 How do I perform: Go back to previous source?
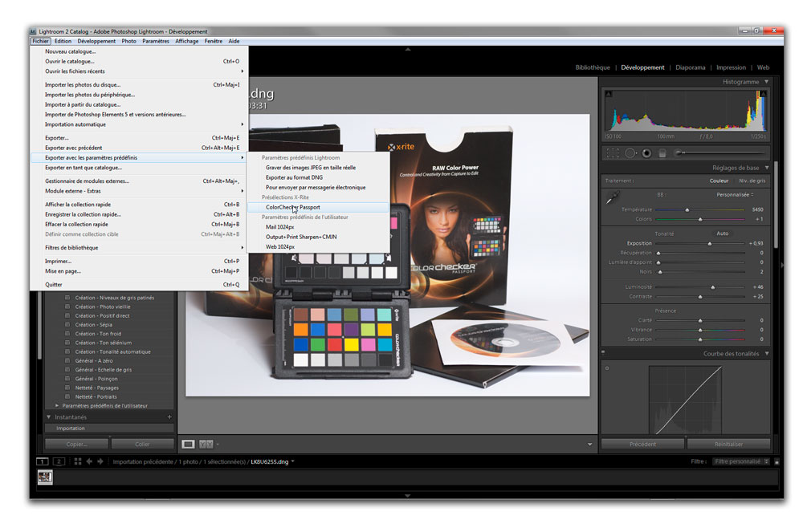(x=89, y=461)
